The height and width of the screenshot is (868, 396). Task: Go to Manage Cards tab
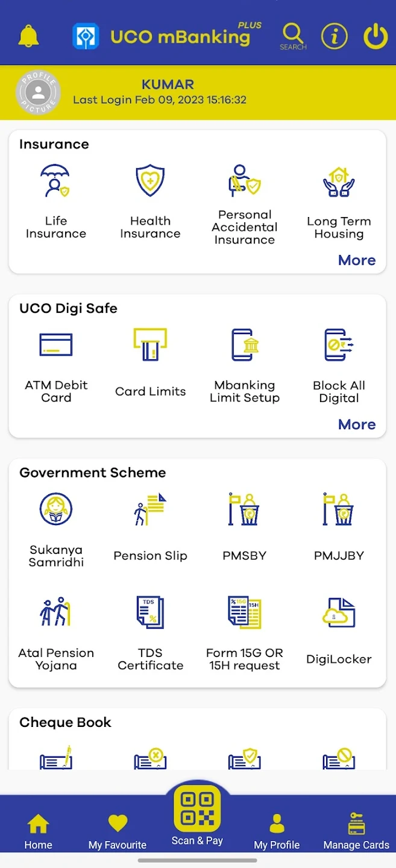coord(356,832)
